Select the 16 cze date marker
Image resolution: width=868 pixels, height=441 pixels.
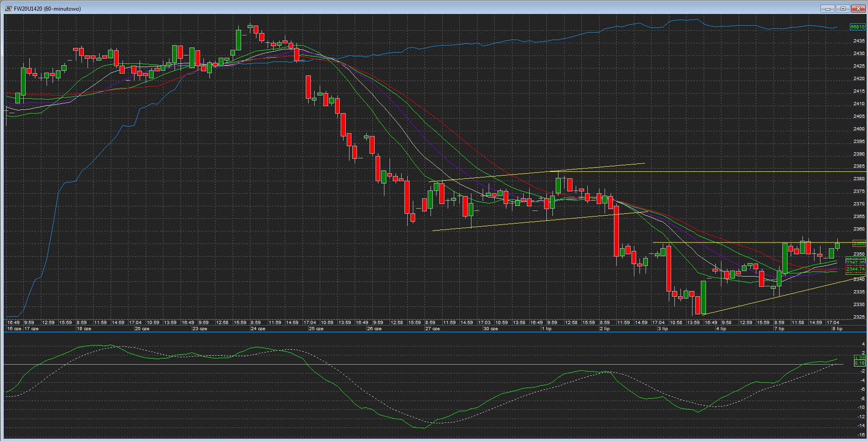[x=14, y=329]
